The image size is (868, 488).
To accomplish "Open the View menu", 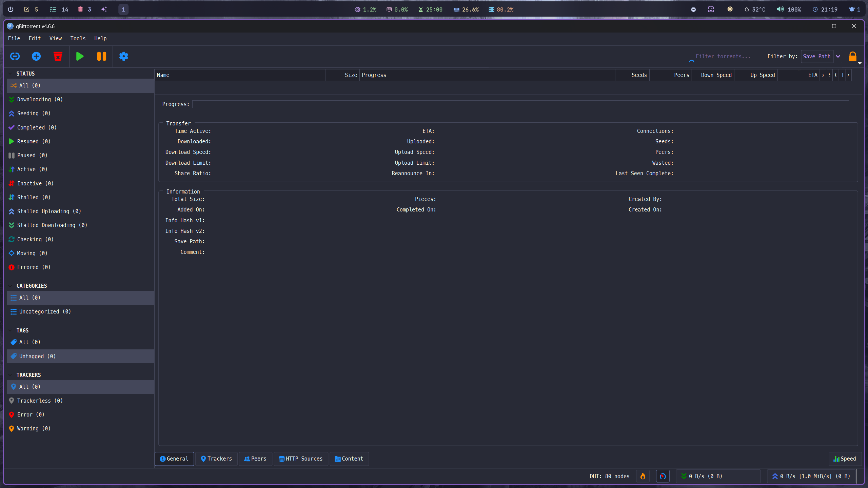I will pos(56,38).
